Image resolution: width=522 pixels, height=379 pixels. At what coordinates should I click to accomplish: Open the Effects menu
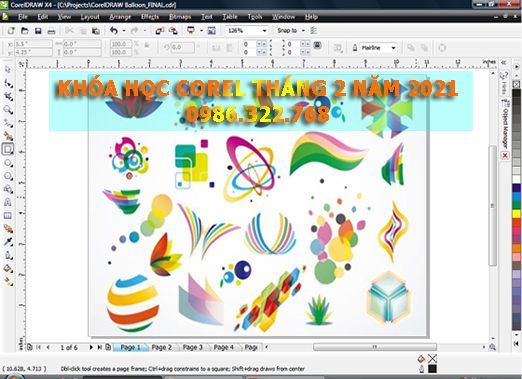[x=150, y=17]
